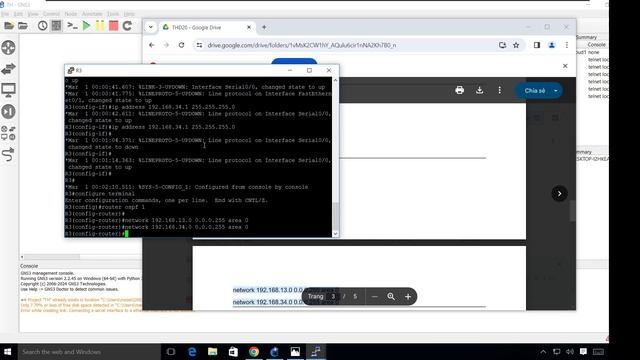This screenshot has height=360, width=640.
Task: Open console to all devices icon
Action: click(x=72, y=26)
